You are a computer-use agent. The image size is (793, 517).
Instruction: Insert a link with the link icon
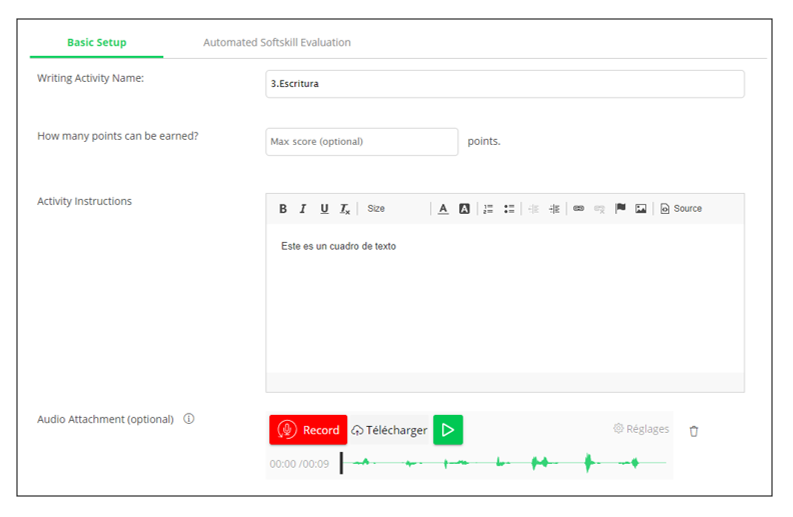pos(578,209)
